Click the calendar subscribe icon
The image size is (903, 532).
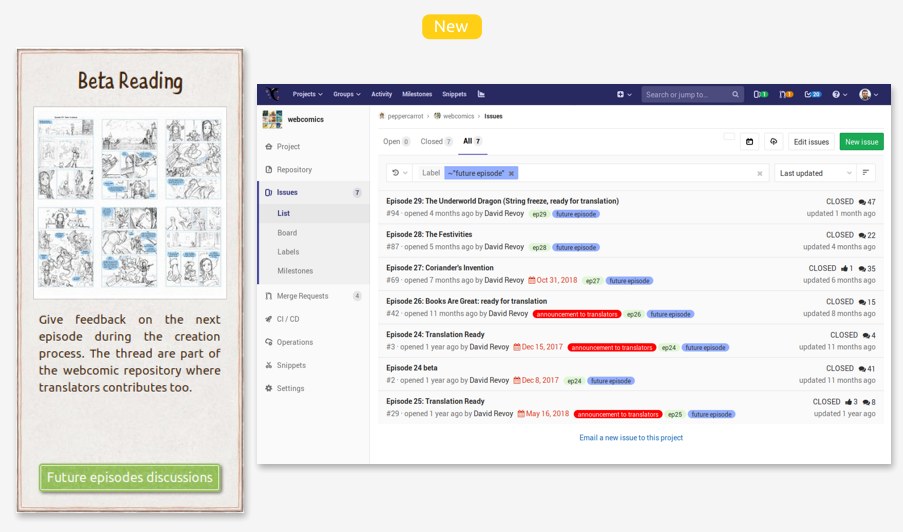749,142
